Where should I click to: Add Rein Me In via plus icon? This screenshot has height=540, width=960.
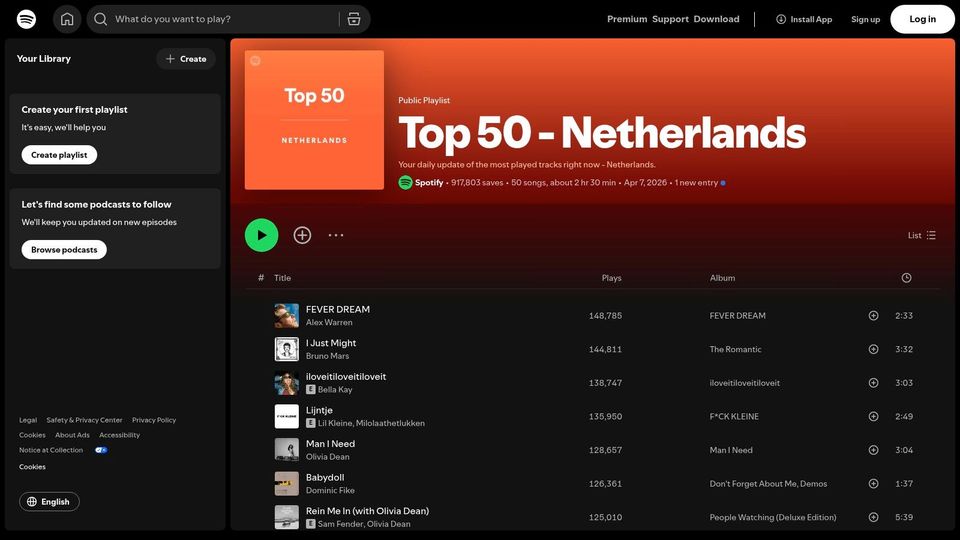(x=873, y=517)
